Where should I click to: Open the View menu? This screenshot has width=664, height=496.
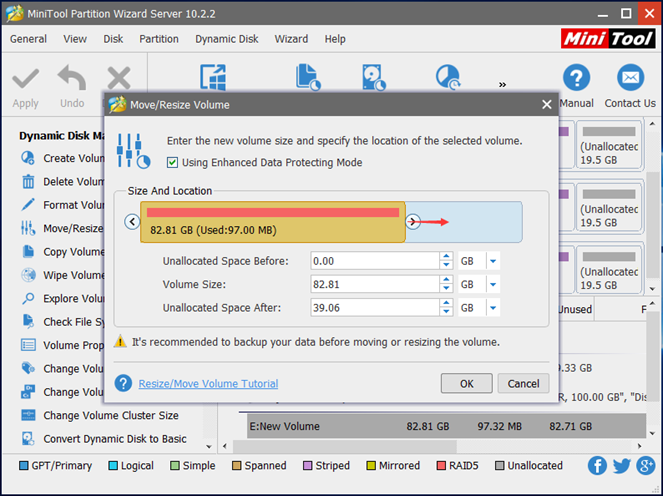[x=75, y=39]
